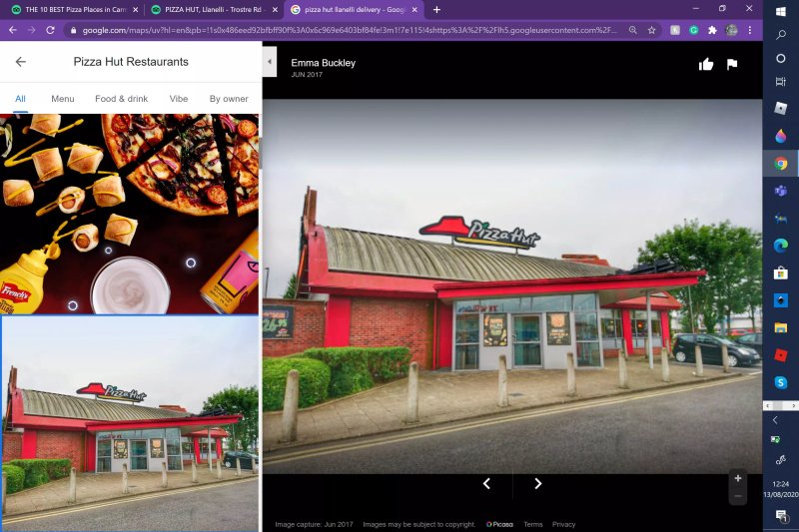
Task: Open the taskbar clock and date
Action: coord(781,489)
